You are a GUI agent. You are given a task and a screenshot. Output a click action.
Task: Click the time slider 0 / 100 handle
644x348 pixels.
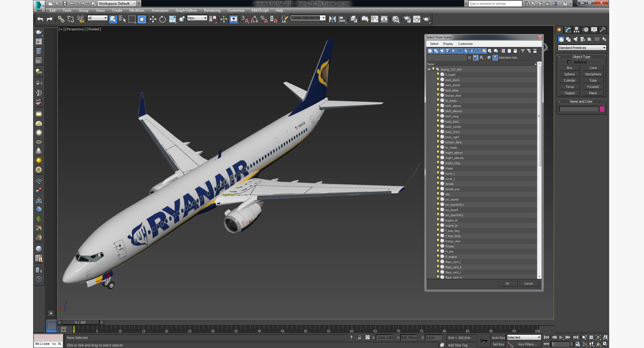(80, 322)
